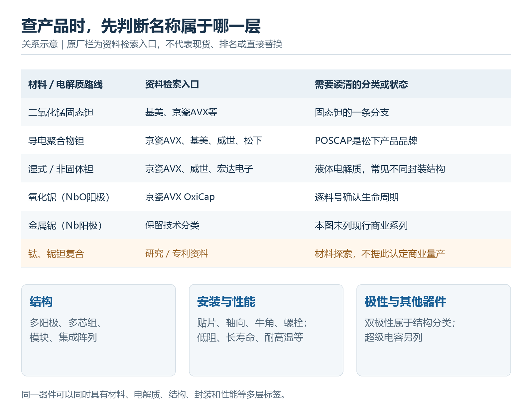Select the cell 导电聚合物钽
Image resolution: width=532 pixels, height=412 pixels.
(x=56, y=141)
